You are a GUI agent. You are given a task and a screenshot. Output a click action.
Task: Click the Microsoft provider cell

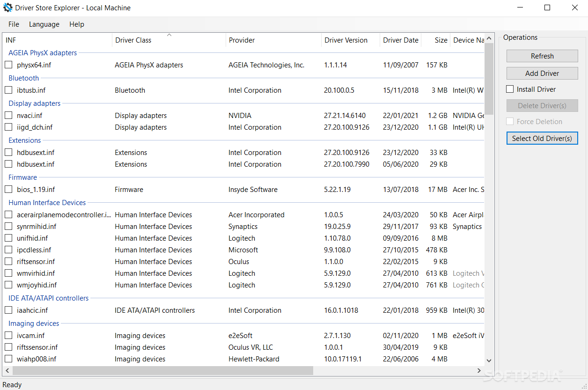coord(243,250)
